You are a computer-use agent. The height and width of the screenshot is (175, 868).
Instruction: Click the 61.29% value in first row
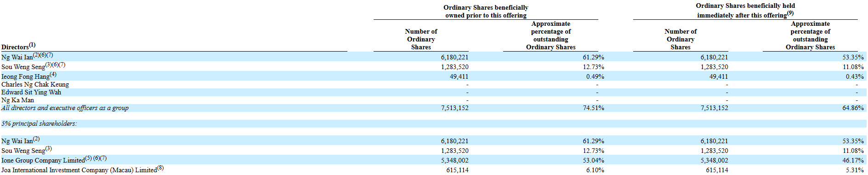pyautogui.click(x=594, y=57)
